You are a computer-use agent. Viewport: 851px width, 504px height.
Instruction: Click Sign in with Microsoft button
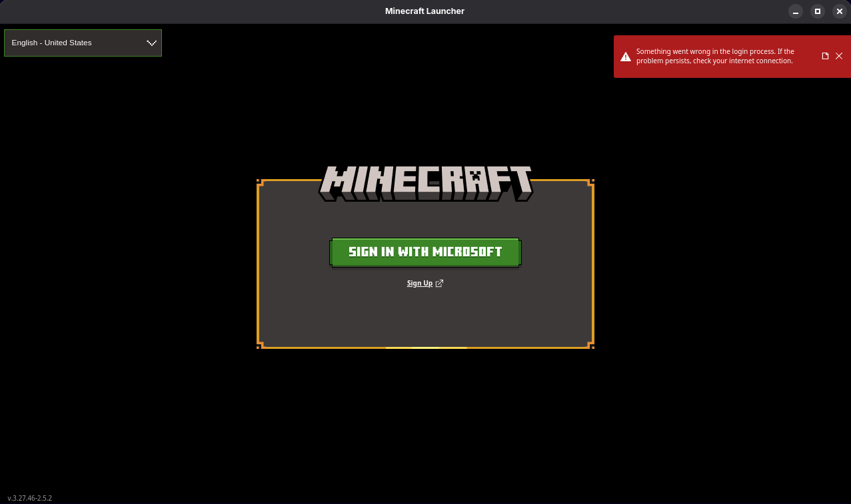coord(425,252)
